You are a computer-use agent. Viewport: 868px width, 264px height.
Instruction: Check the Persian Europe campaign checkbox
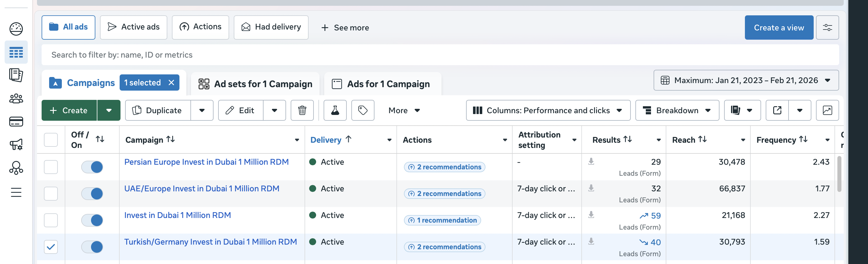point(51,167)
